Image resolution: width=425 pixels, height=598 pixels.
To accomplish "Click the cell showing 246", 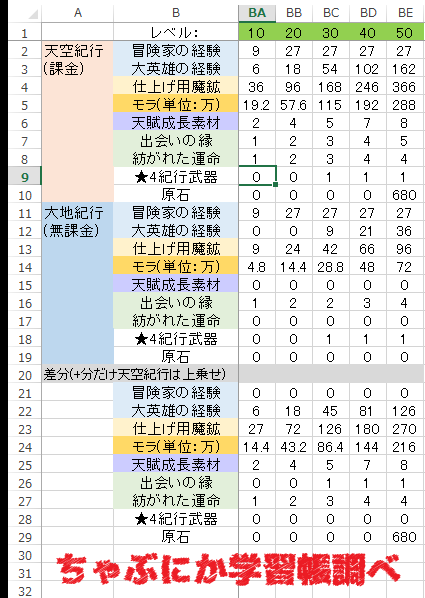I will point(368,87).
